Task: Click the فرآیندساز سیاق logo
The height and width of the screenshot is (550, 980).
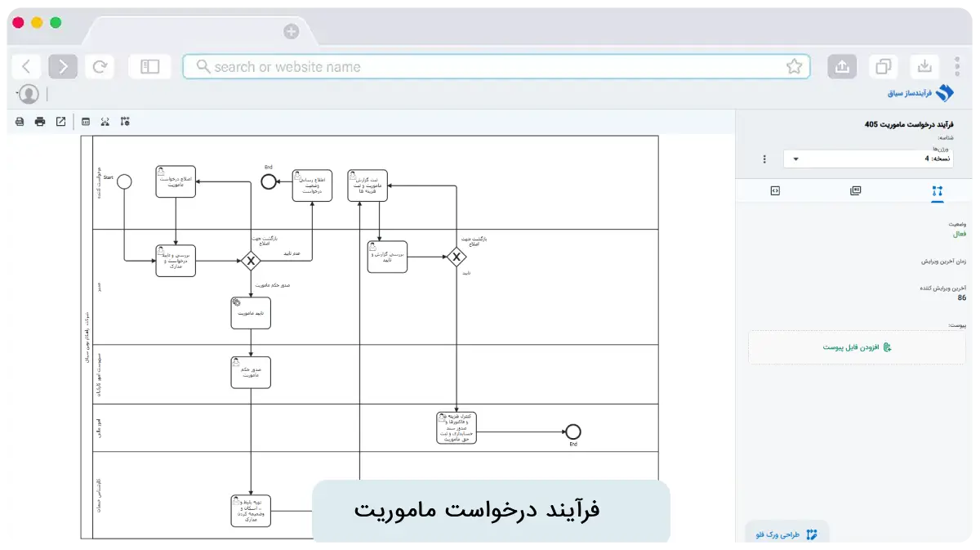Action: (x=920, y=93)
